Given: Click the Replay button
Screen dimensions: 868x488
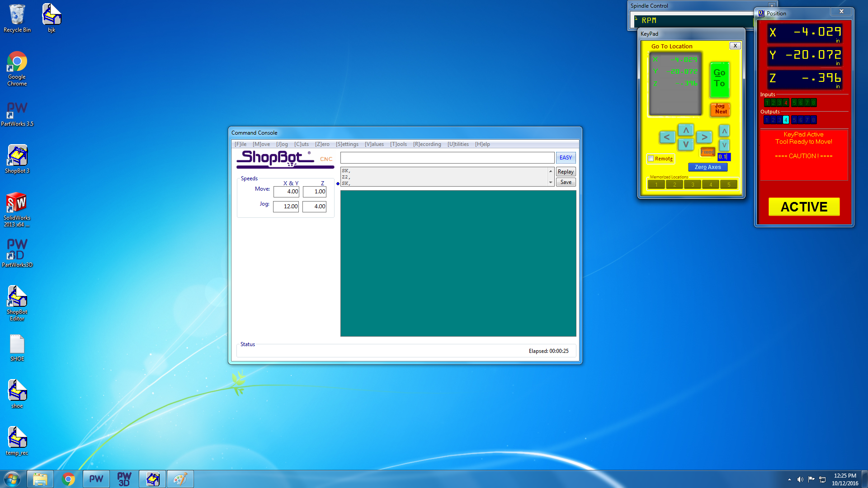Looking at the screenshot, I should pos(566,172).
